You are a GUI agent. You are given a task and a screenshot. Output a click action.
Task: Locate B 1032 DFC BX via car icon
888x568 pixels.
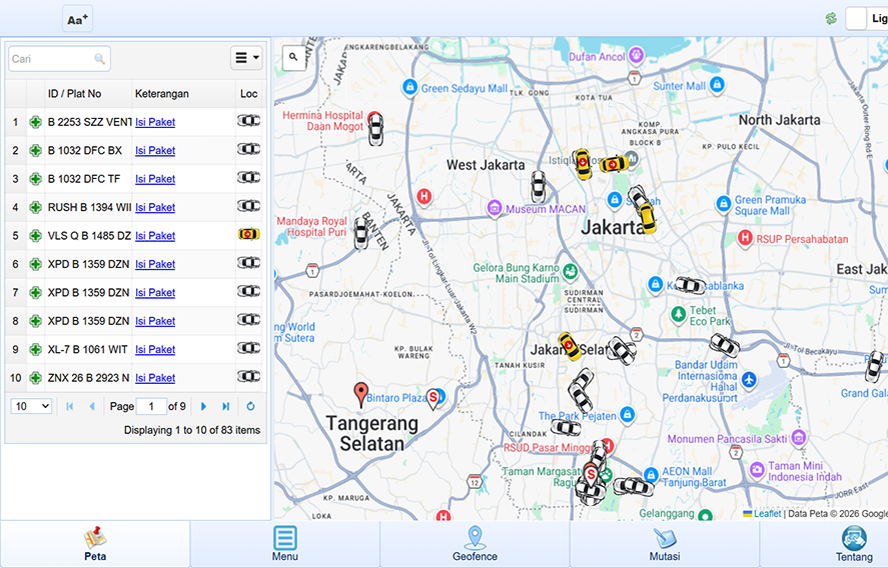(x=249, y=148)
